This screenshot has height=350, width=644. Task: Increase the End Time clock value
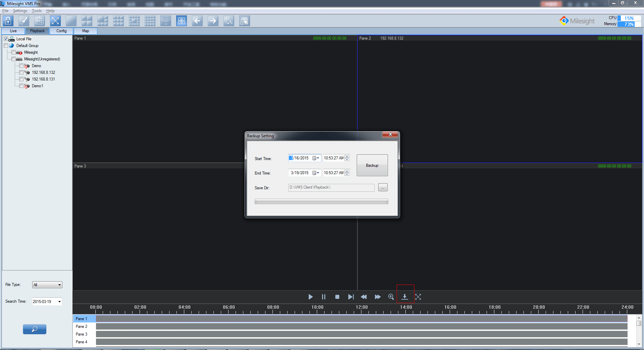(x=347, y=171)
